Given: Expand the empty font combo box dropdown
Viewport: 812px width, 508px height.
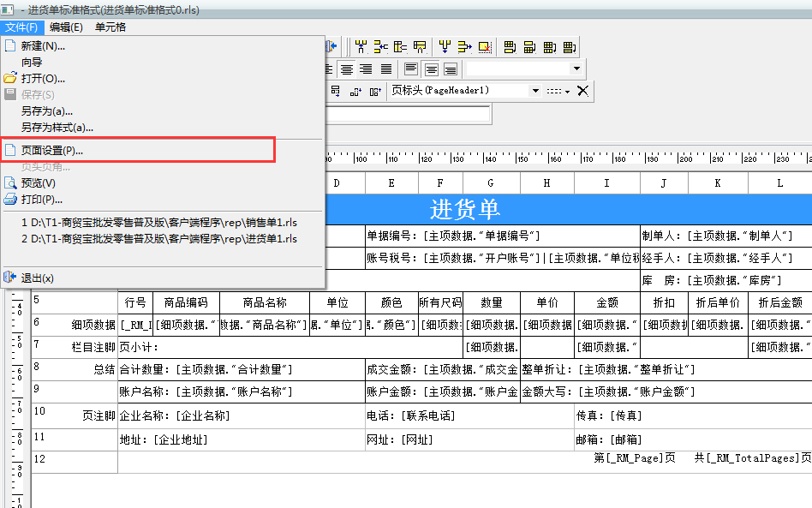Looking at the screenshot, I should pyautogui.click(x=576, y=68).
